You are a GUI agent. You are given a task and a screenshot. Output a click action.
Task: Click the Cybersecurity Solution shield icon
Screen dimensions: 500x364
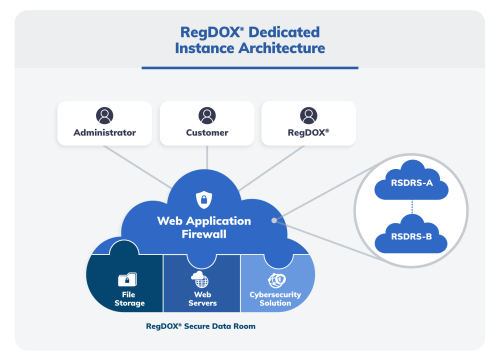point(277,280)
